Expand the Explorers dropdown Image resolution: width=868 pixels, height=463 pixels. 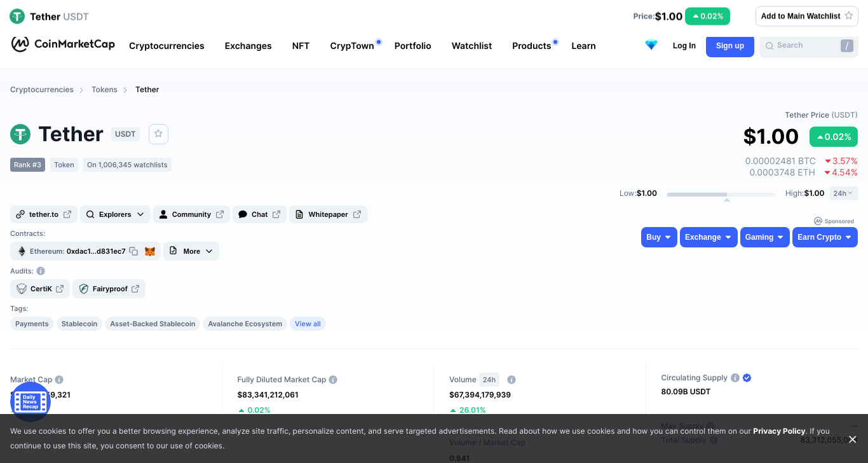click(115, 214)
